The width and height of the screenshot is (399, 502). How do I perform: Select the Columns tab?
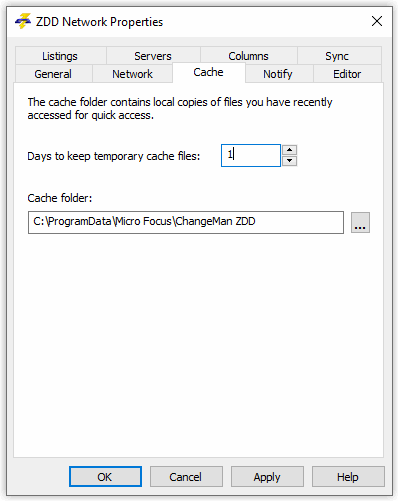pos(248,56)
